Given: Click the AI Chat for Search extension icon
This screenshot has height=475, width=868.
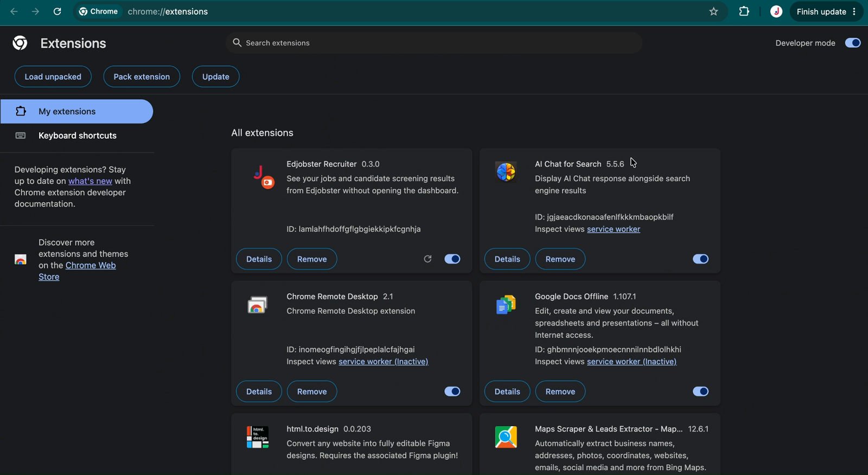Looking at the screenshot, I should pyautogui.click(x=506, y=172).
